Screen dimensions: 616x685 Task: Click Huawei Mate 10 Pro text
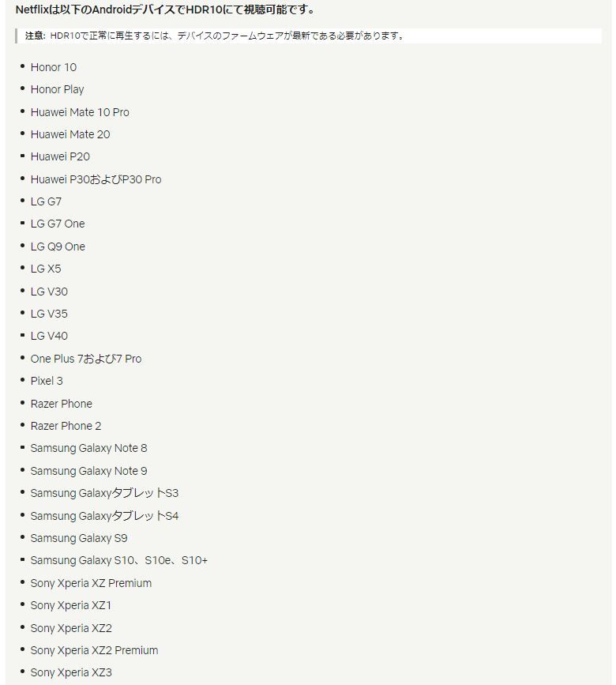click(x=80, y=112)
